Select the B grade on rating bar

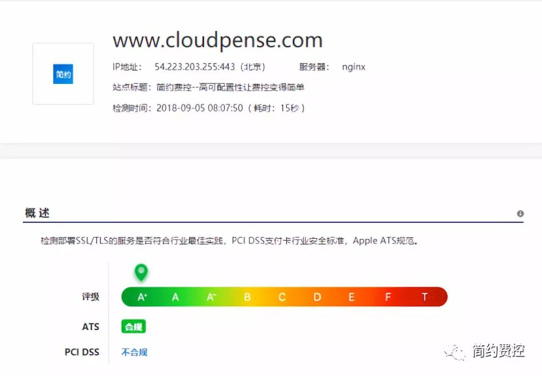click(x=247, y=297)
